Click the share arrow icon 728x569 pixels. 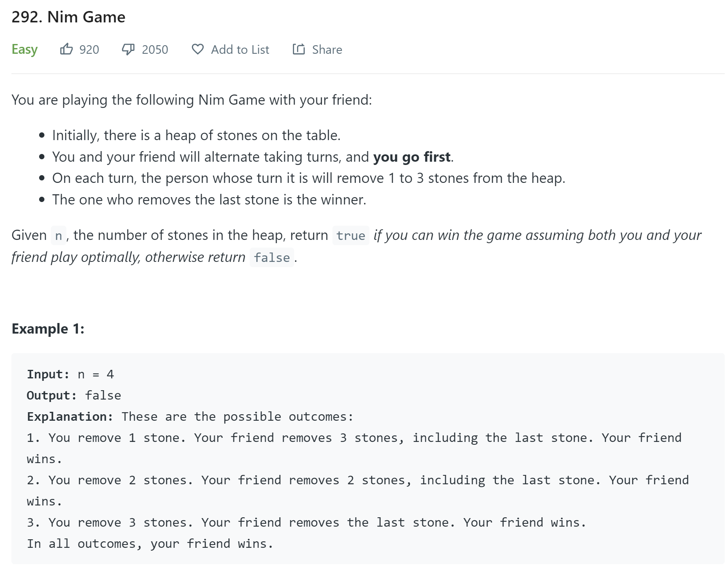pos(299,49)
